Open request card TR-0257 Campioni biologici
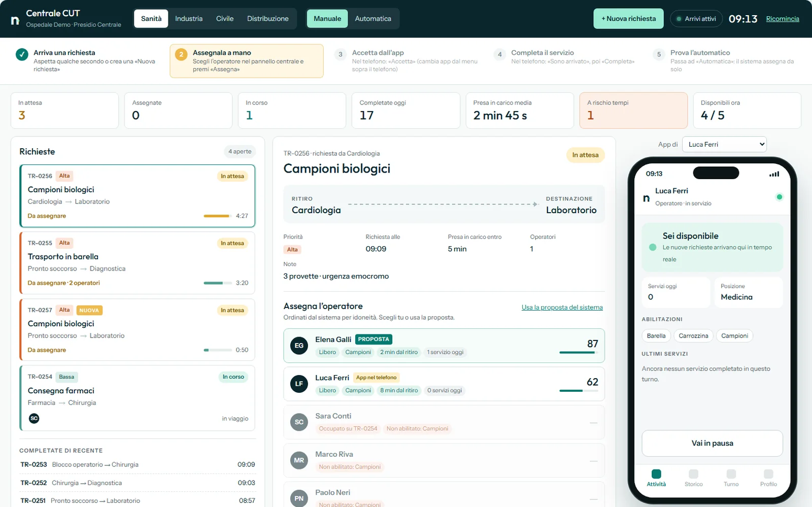 click(x=137, y=330)
